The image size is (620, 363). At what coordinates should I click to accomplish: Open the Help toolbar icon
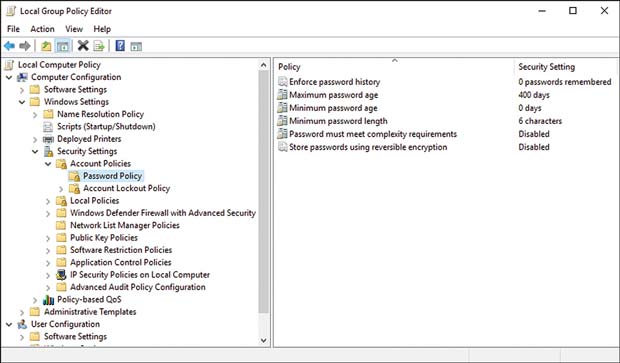click(x=120, y=46)
